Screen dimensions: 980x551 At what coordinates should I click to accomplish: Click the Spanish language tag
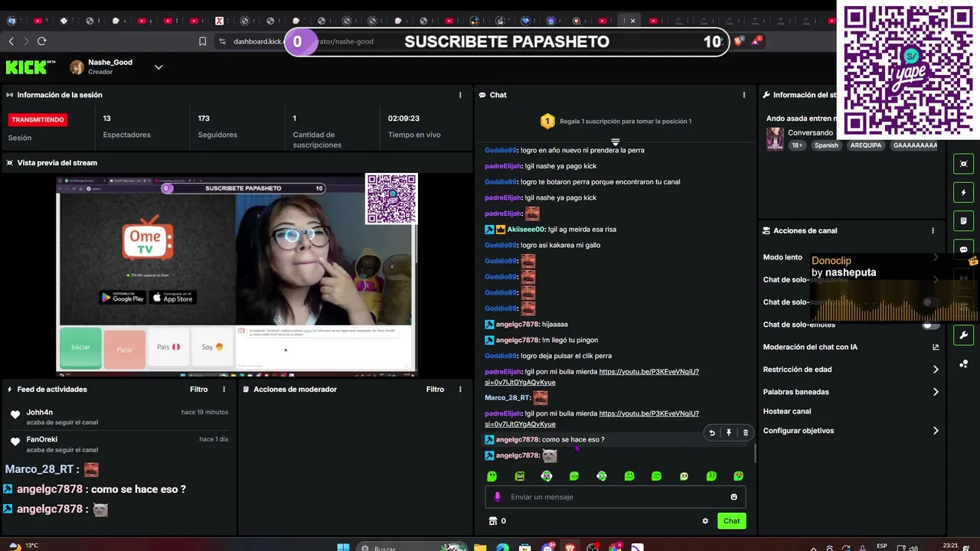pos(826,145)
